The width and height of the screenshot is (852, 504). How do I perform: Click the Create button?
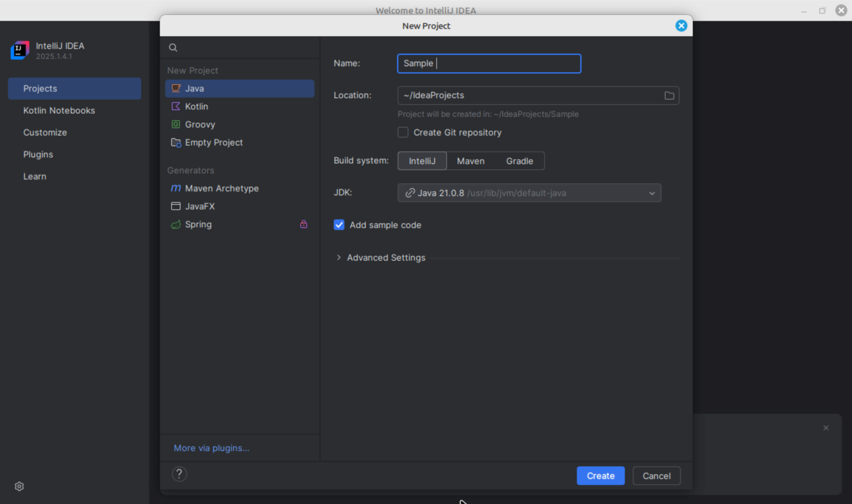600,475
